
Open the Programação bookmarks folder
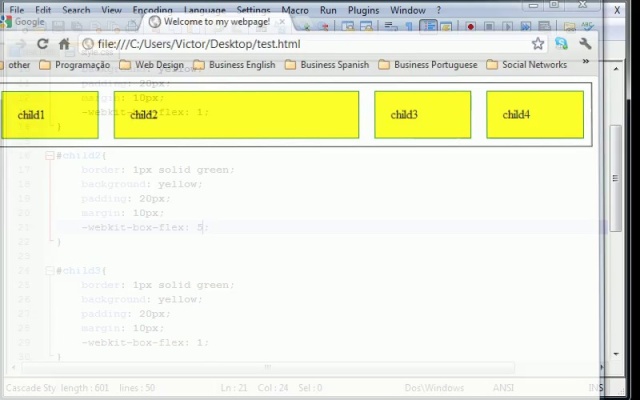click(74, 64)
